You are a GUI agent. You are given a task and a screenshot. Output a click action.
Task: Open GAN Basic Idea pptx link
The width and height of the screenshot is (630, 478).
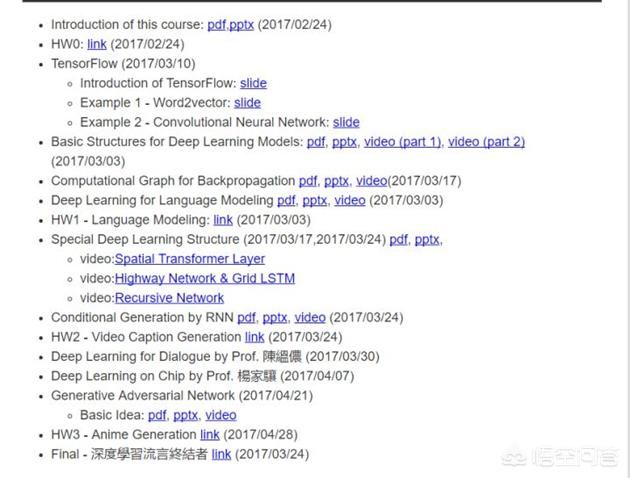coord(186,415)
